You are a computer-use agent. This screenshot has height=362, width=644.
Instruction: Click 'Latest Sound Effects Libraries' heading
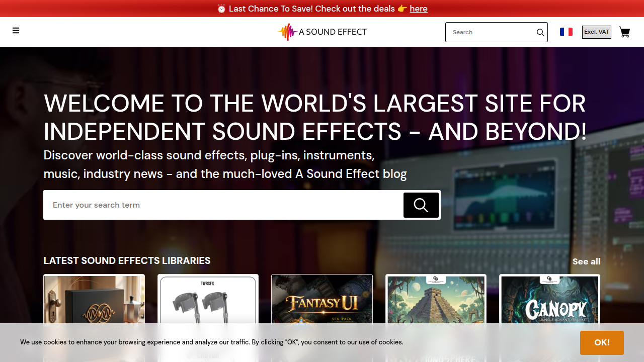point(127,261)
